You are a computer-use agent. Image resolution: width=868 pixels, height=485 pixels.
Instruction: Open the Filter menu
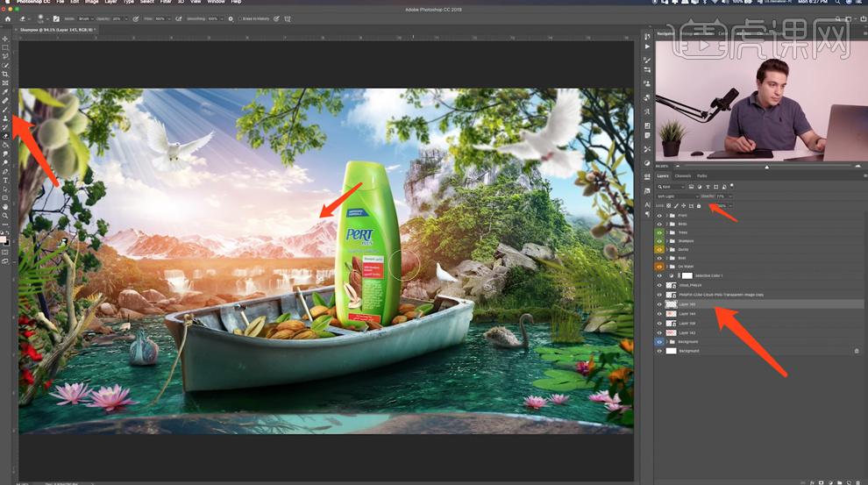[166, 2]
